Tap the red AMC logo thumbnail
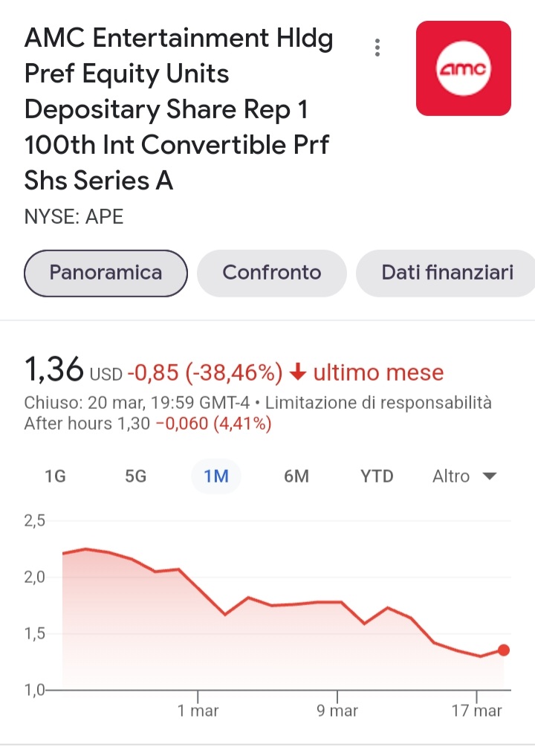The height and width of the screenshot is (756, 535). point(464,68)
